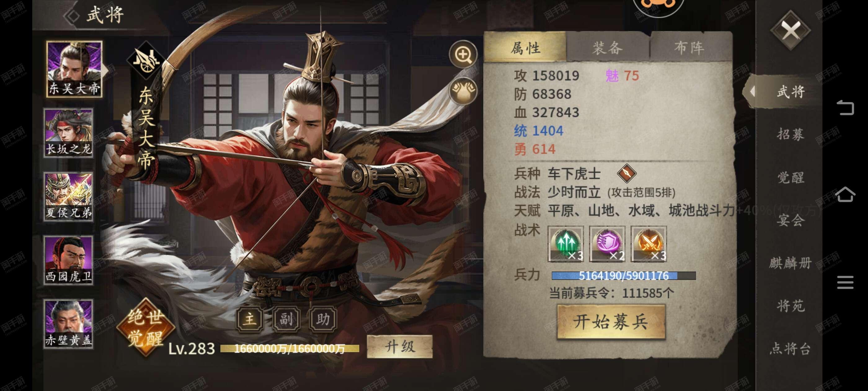The width and height of the screenshot is (868, 391).
Task: Tap the troop type diamond icon
Action: click(x=627, y=173)
